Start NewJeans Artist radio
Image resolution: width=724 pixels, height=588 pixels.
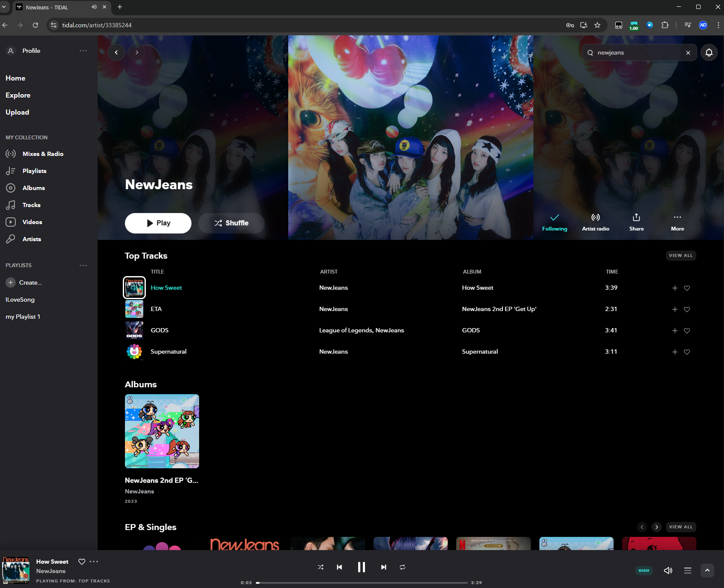point(595,222)
